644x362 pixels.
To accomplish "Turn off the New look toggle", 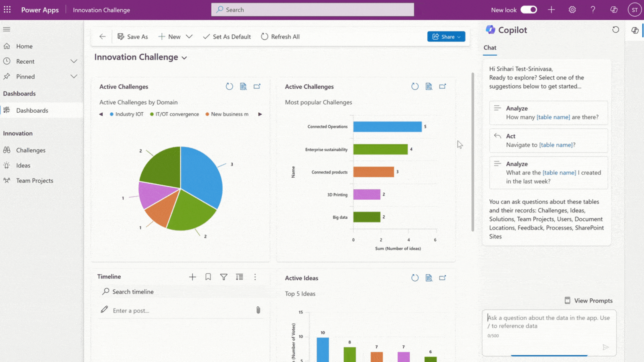I will pyautogui.click(x=529, y=10).
